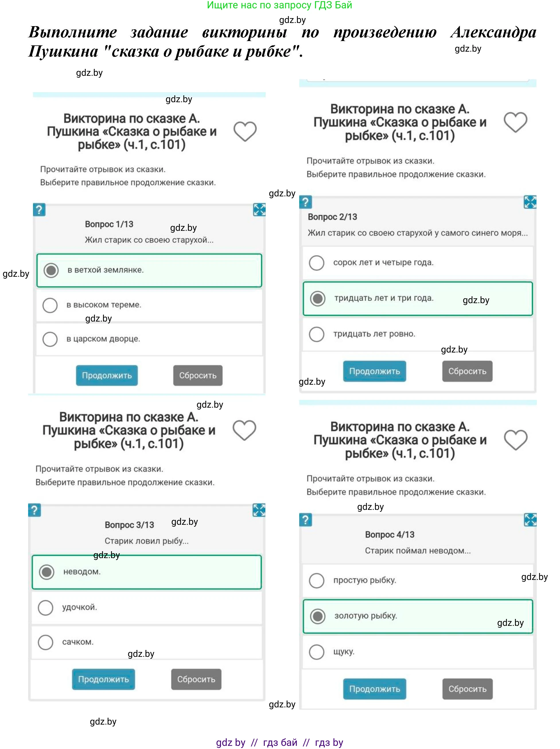The height and width of the screenshot is (749, 560).
Task: Favorite the Question 2 quiz with heart icon
Action: pyautogui.click(x=515, y=122)
